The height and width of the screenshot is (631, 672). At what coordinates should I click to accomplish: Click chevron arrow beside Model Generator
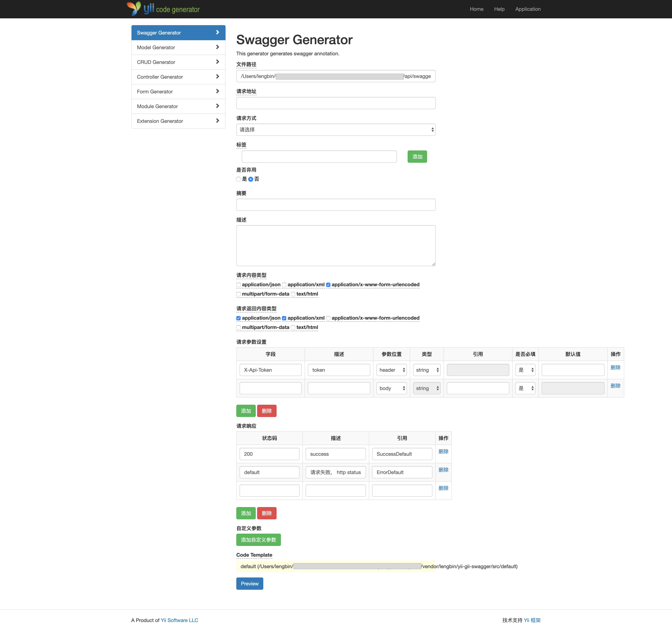click(x=217, y=47)
